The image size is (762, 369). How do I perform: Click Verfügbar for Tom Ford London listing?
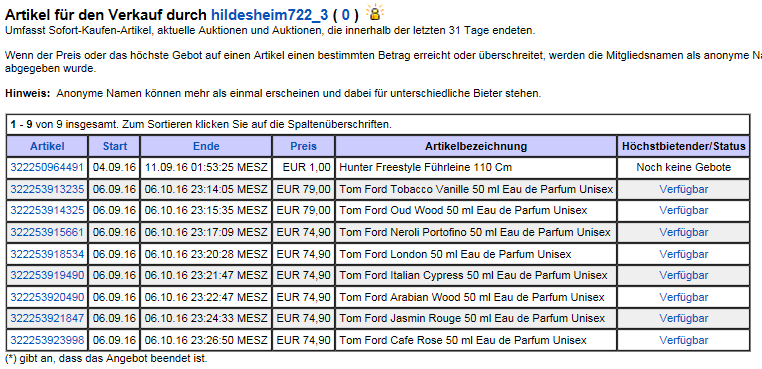coord(683,254)
